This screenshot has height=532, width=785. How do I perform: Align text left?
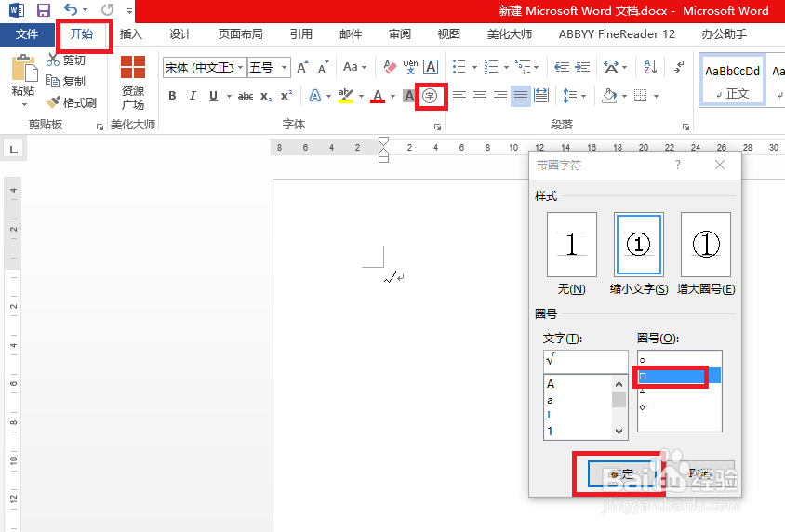(x=459, y=96)
